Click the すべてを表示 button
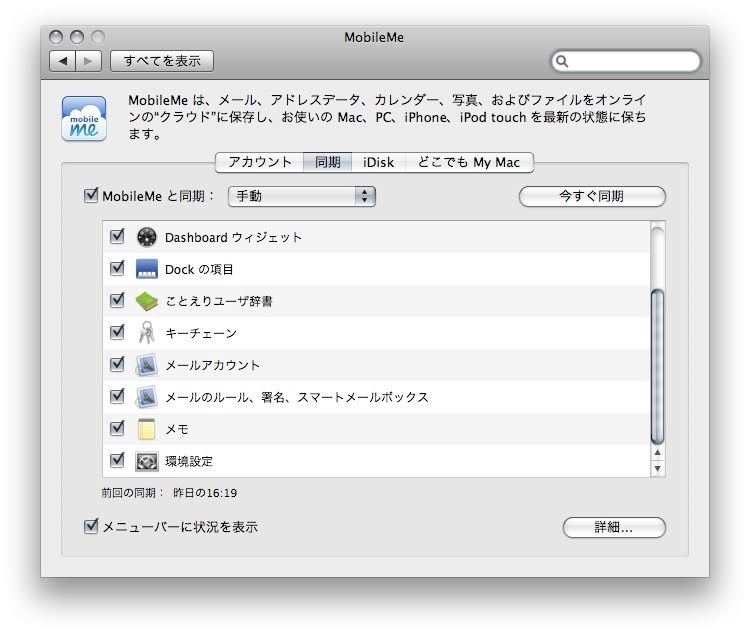 tap(162, 61)
